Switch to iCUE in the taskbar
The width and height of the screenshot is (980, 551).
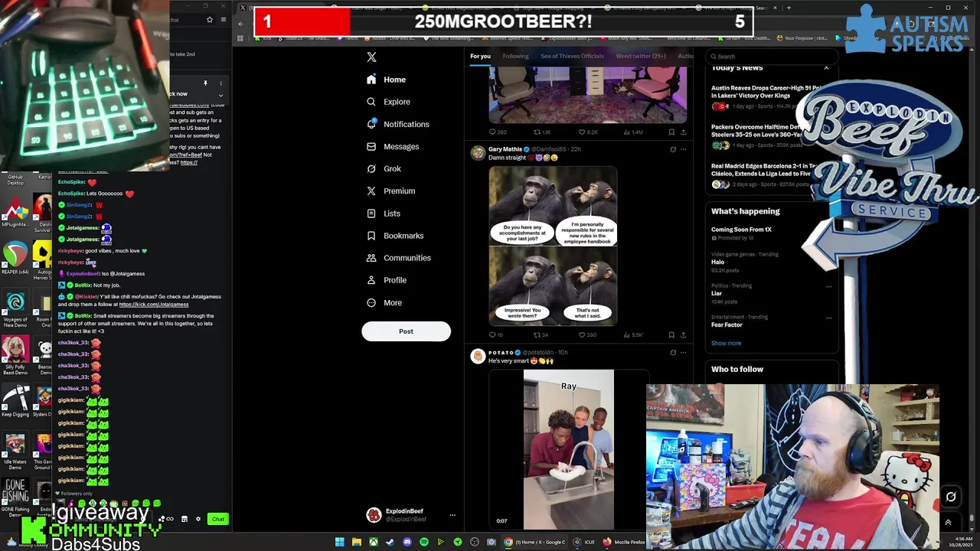[x=583, y=542]
